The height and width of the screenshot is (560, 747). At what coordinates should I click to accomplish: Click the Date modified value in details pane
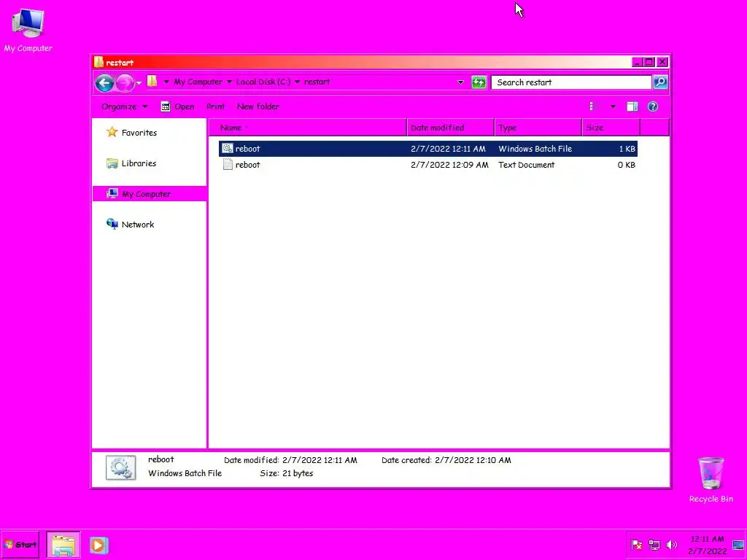(x=320, y=461)
